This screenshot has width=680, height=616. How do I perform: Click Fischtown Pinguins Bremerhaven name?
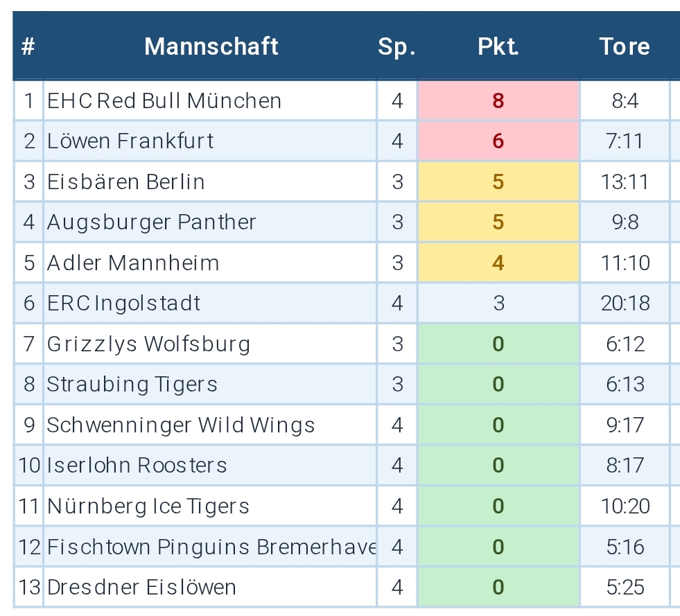(211, 547)
